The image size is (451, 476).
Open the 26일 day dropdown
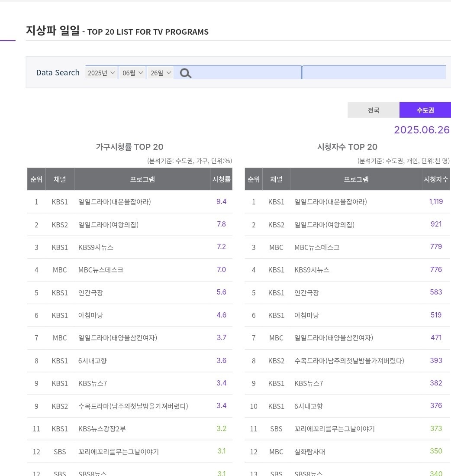point(161,73)
